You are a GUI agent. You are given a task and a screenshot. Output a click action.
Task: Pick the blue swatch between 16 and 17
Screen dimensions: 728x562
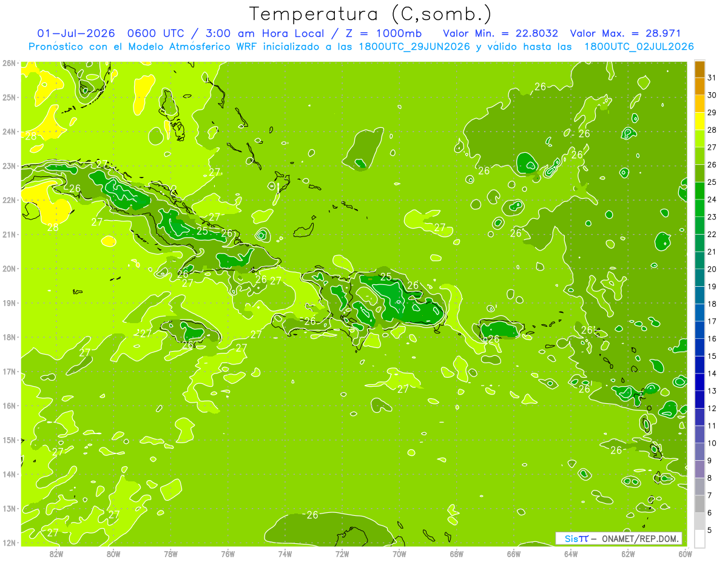(700, 330)
